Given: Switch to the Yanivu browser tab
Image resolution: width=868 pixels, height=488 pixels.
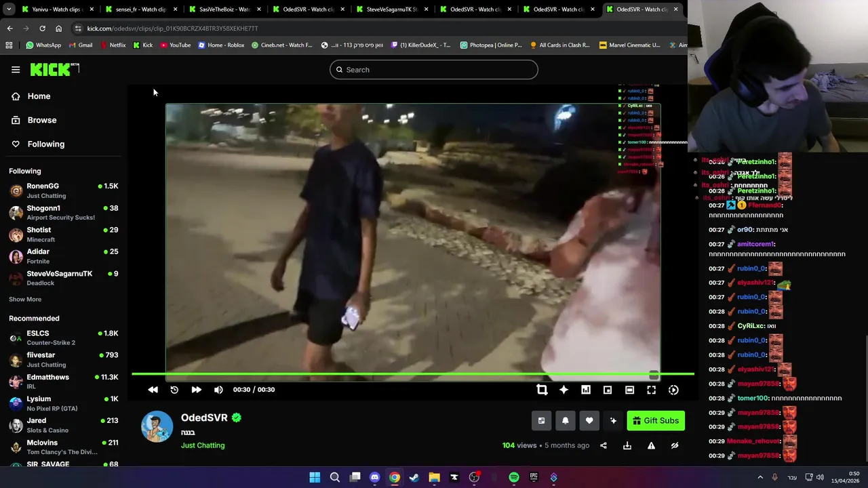Looking at the screenshot, I should click(58, 9).
